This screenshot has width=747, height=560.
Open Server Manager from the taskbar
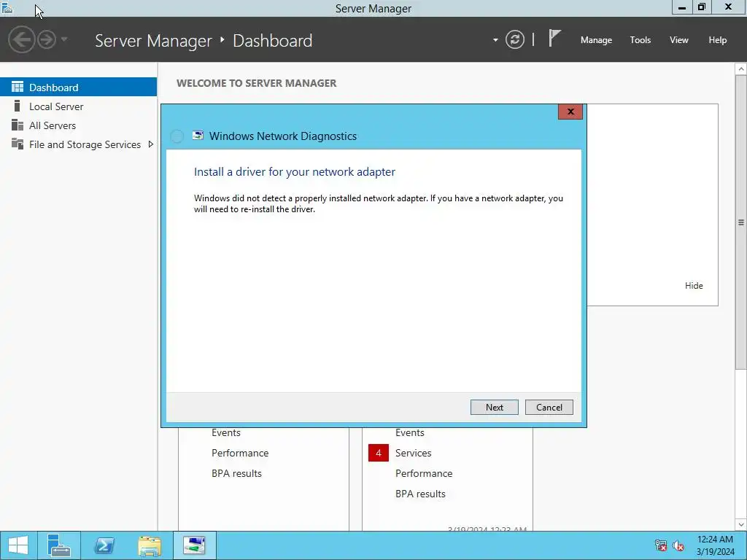tap(59, 545)
